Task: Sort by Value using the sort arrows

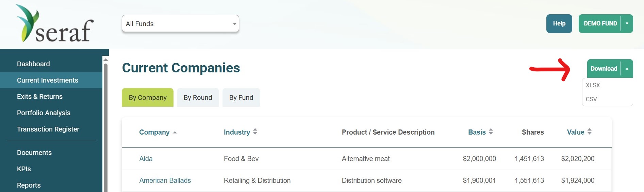Action: coord(590,132)
